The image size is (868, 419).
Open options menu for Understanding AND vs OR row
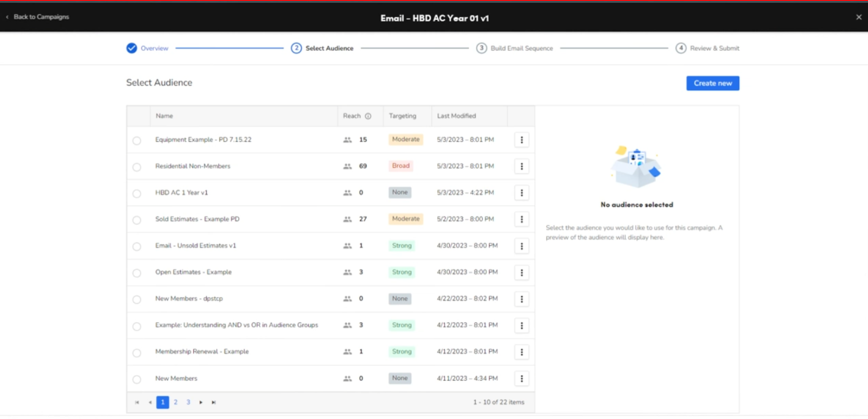[x=521, y=326]
